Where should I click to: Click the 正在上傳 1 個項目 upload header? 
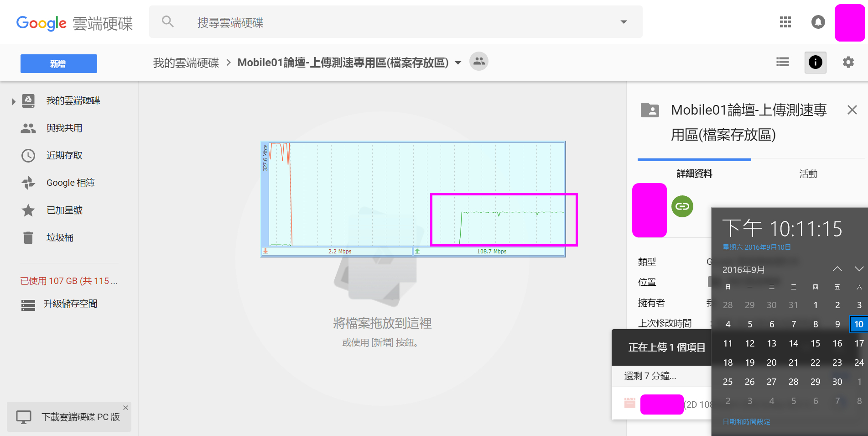pyautogui.click(x=667, y=347)
